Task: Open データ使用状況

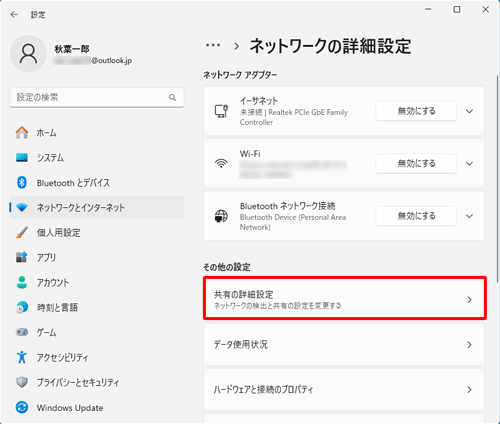Action: pyautogui.click(x=344, y=344)
